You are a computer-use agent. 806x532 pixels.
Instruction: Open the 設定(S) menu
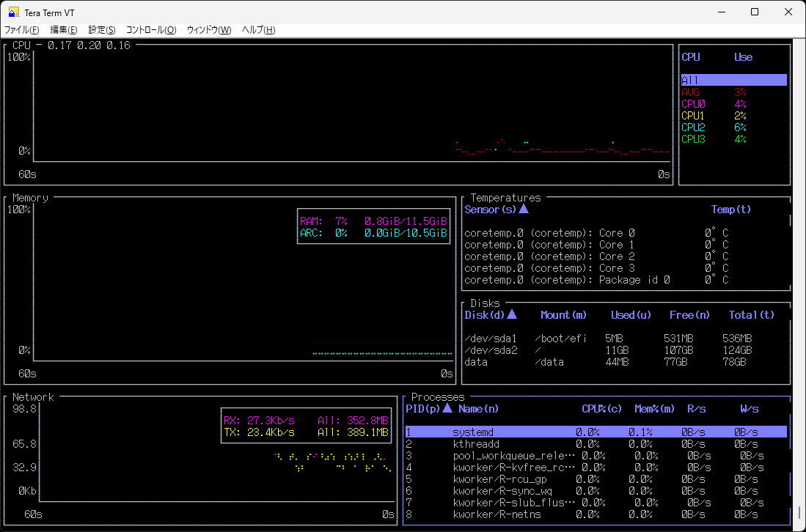pos(102,30)
